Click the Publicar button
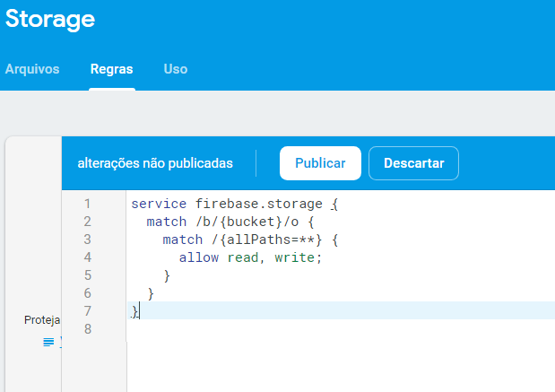This screenshot has height=392, width=555. pyautogui.click(x=320, y=163)
